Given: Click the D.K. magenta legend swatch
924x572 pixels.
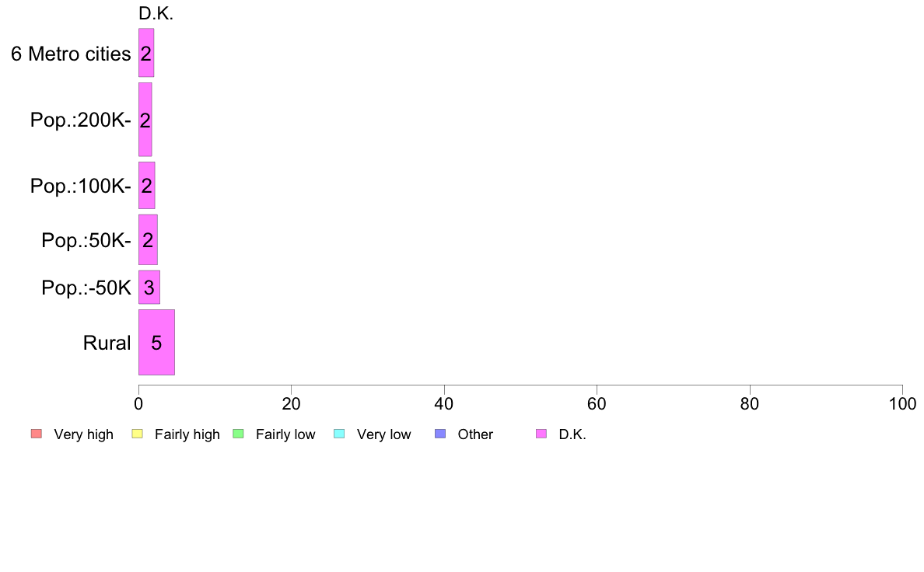Looking at the screenshot, I should 541,434.
